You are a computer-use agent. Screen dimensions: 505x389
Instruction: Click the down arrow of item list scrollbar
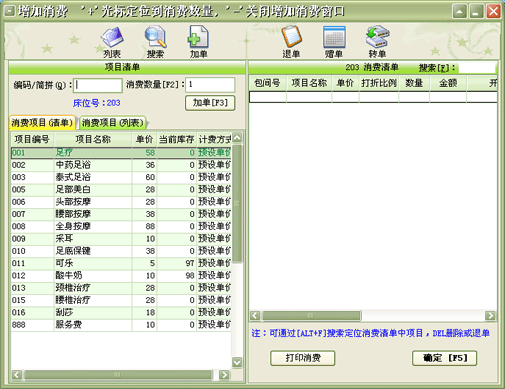pyautogui.click(x=237, y=362)
